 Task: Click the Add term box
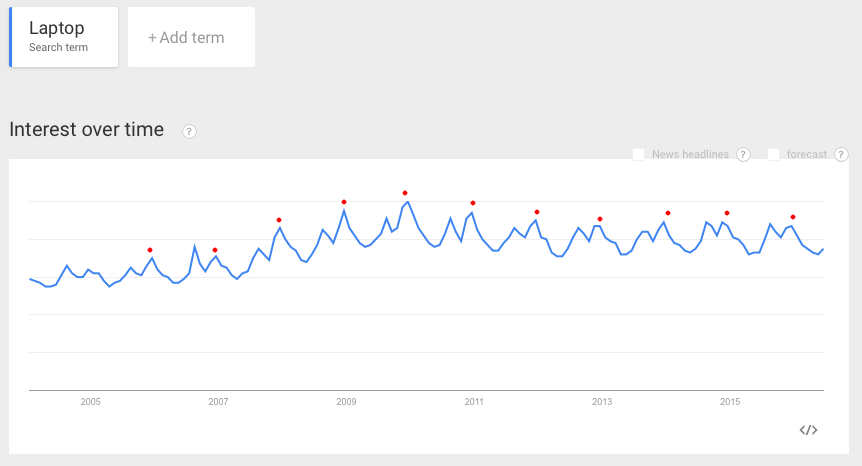pos(191,38)
